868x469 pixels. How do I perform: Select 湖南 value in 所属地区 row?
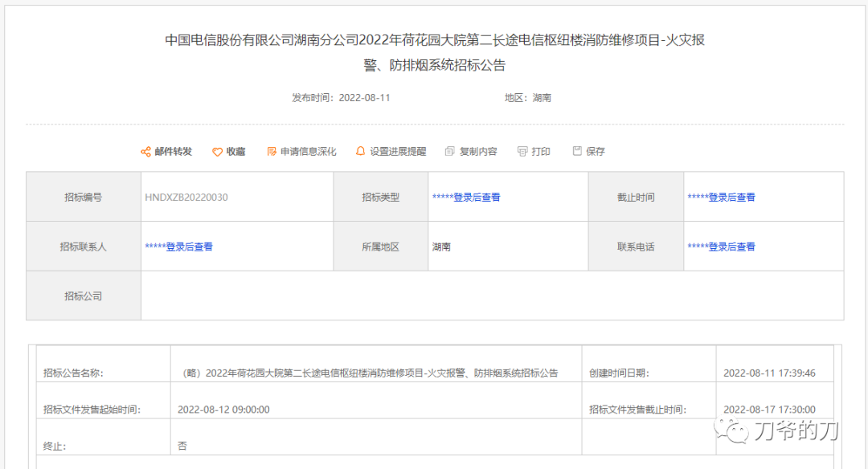pyautogui.click(x=441, y=247)
